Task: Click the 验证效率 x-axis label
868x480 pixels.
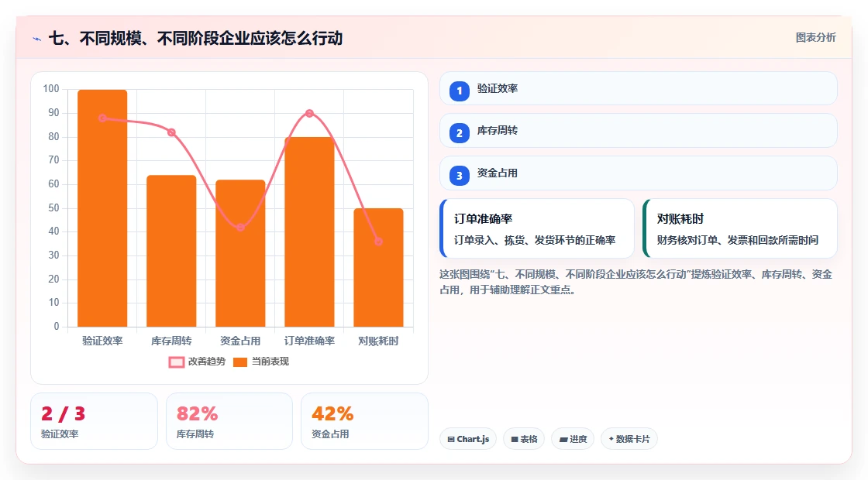Action: [x=102, y=341]
